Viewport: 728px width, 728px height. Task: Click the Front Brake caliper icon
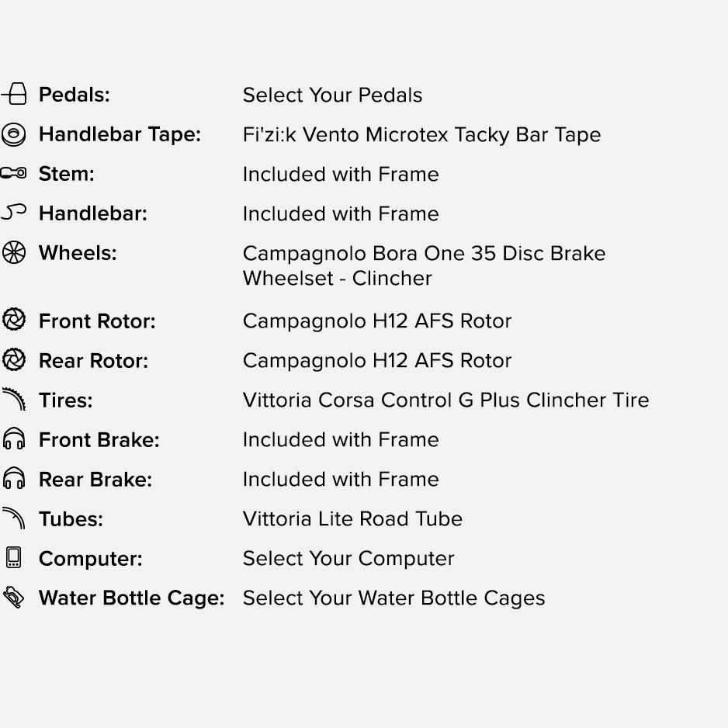pyautogui.click(x=13, y=439)
